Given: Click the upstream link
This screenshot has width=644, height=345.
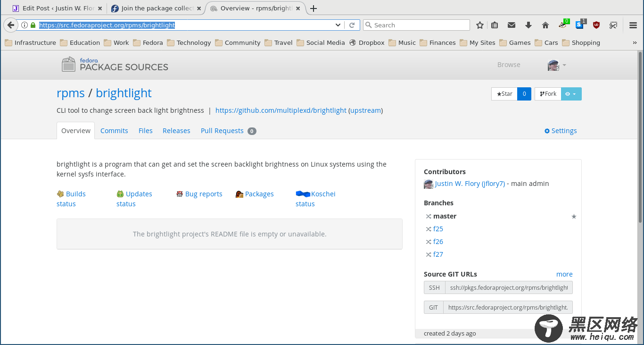Looking at the screenshot, I should [x=365, y=110].
